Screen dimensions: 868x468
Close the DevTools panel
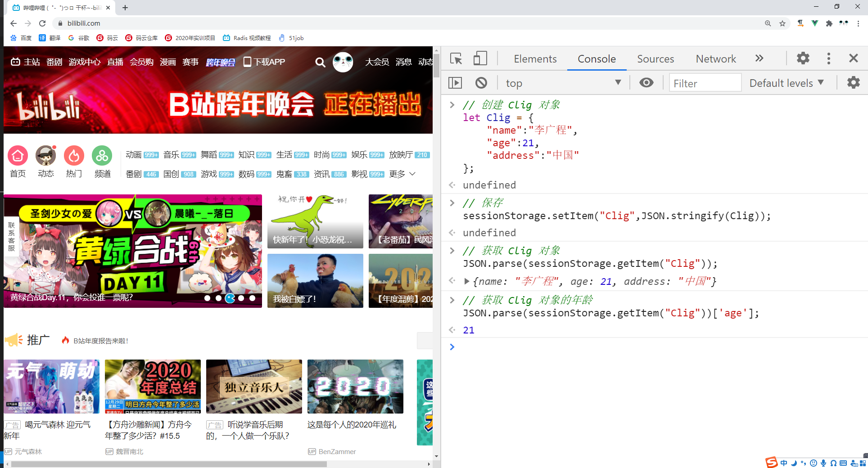(853, 58)
